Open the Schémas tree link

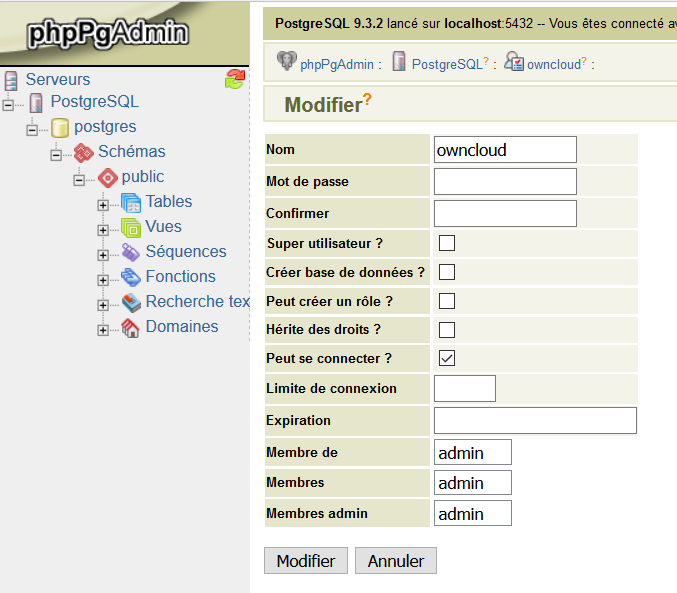[132, 152]
